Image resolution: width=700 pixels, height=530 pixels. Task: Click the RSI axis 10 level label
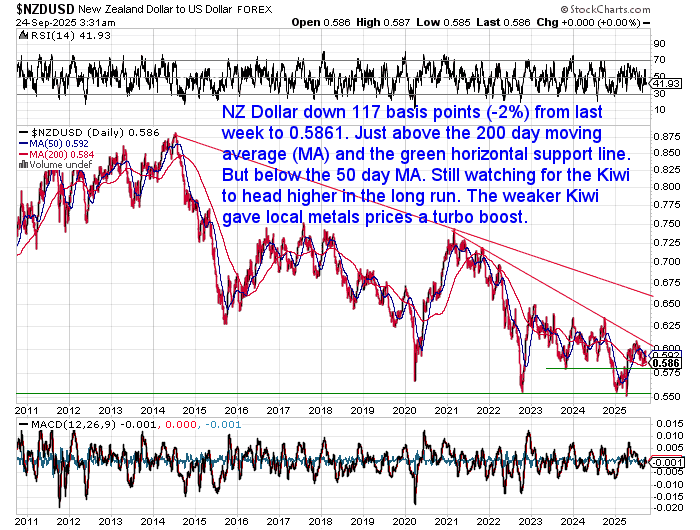coord(659,109)
